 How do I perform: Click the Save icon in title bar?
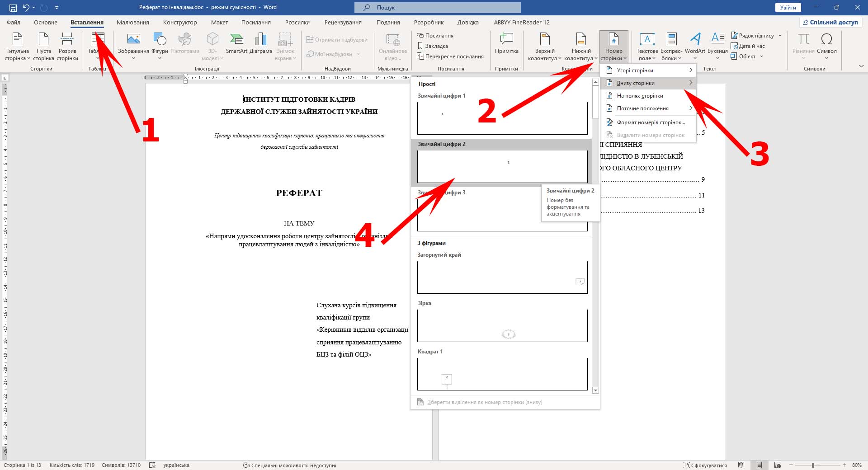[13, 7]
